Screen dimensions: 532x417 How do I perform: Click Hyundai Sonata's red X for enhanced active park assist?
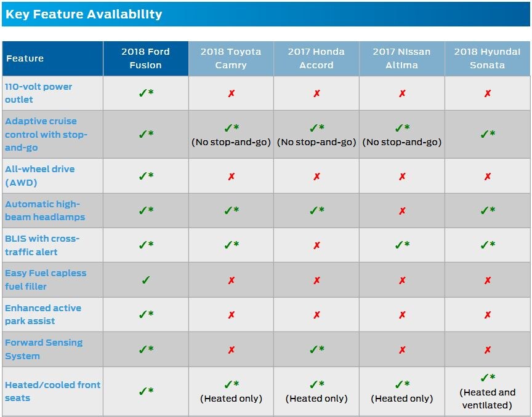[488, 315]
